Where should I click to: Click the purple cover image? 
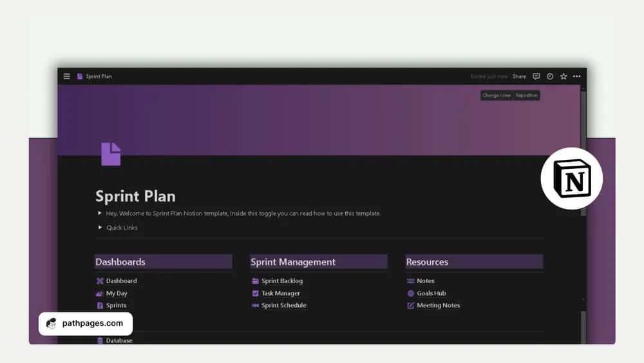coord(319,120)
